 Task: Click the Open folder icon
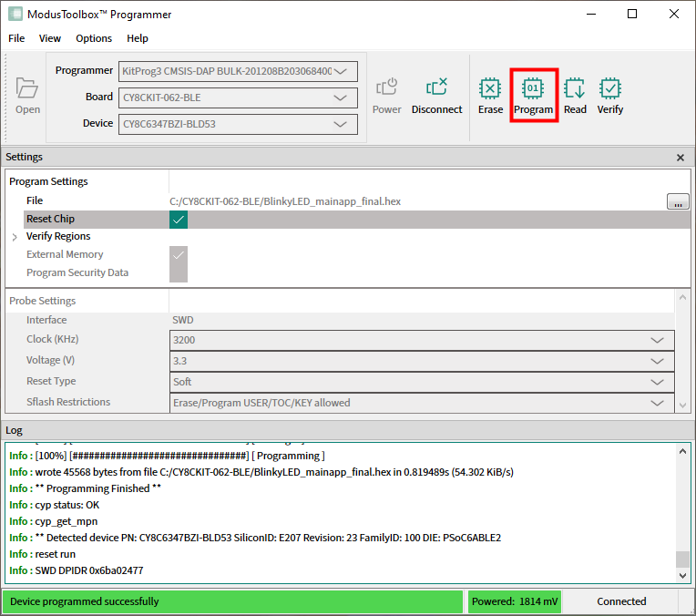point(27,89)
